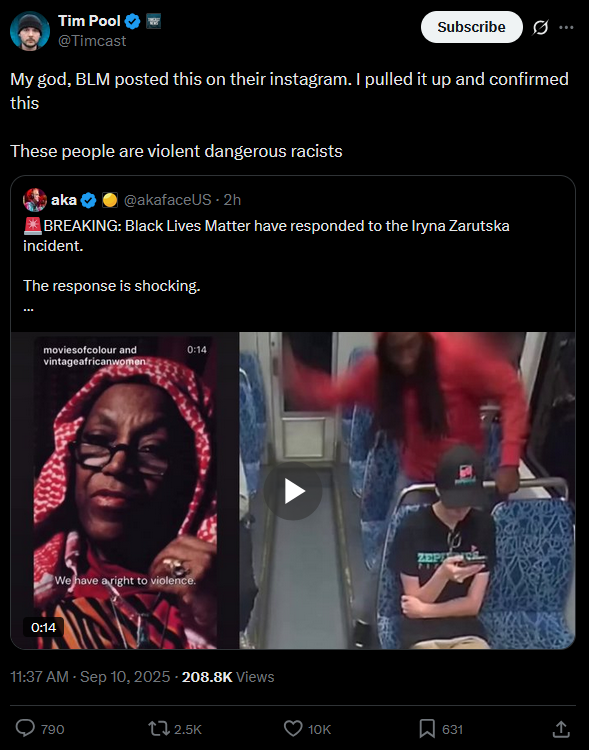Open the three-dot more options menu
Viewport: 589px width, 750px height.
(x=567, y=27)
